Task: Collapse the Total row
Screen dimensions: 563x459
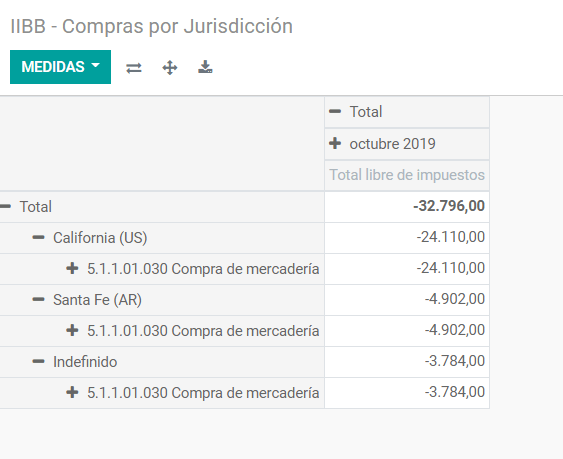Action: (x=162, y=207)
